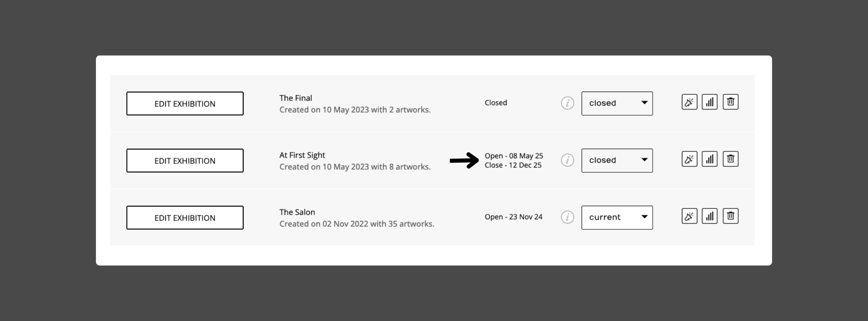Viewport: 868px width, 321px height.
Task: Delete The Final with its trash icon
Action: tap(730, 102)
